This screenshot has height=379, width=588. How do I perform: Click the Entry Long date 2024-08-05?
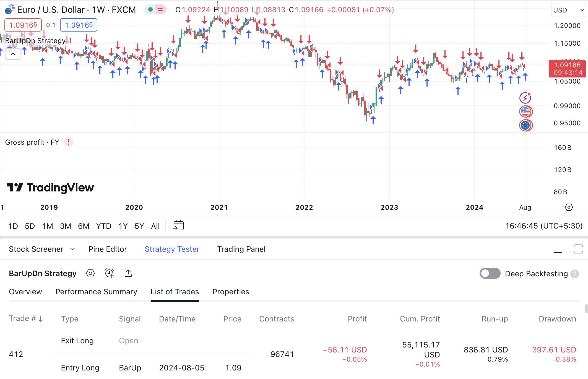(182, 368)
